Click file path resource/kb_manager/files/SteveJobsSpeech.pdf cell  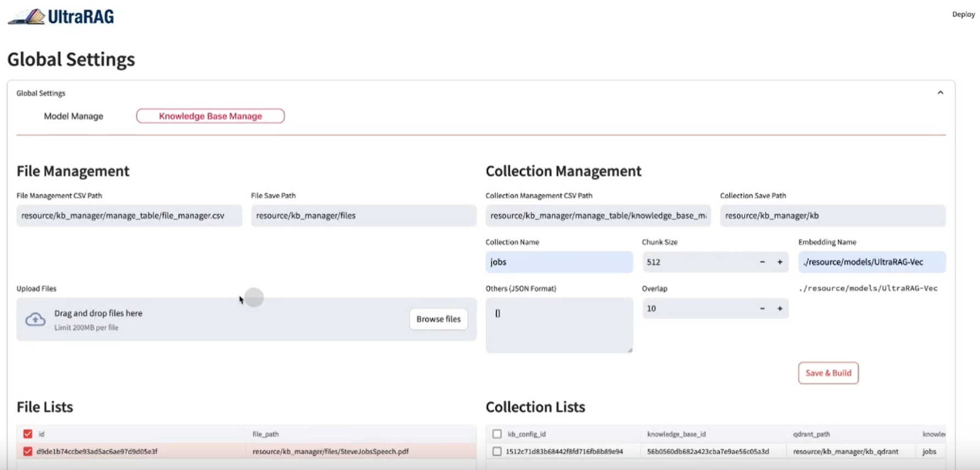[x=331, y=451]
